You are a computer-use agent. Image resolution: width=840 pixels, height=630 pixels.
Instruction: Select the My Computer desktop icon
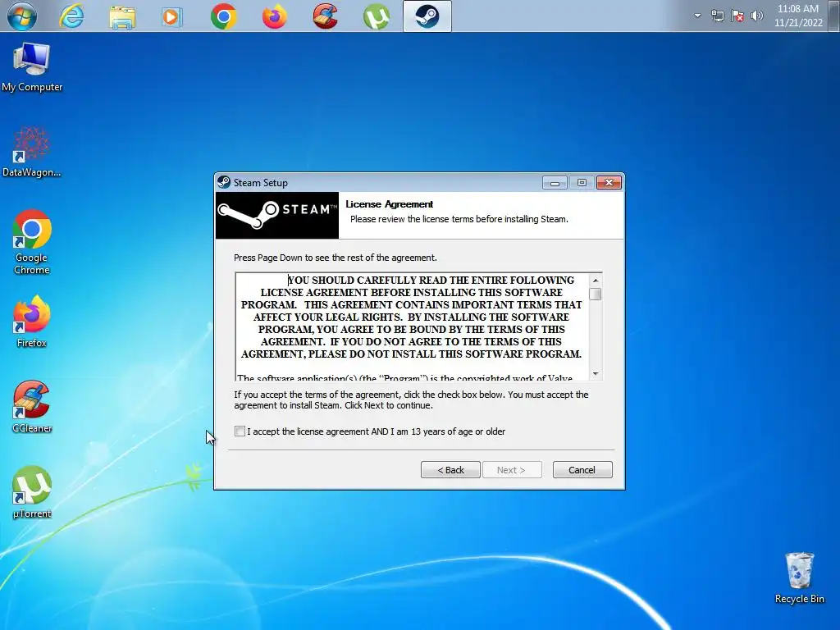[x=32, y=67]
